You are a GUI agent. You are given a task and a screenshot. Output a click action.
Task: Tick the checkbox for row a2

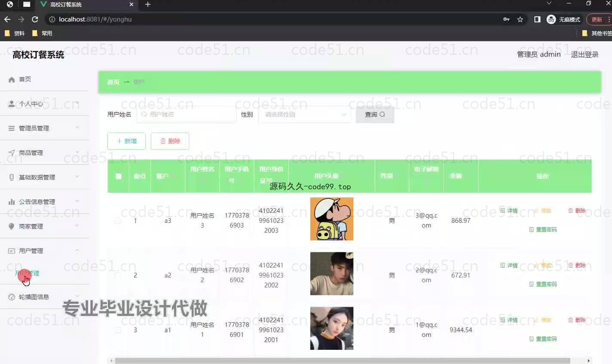point(118,275)
